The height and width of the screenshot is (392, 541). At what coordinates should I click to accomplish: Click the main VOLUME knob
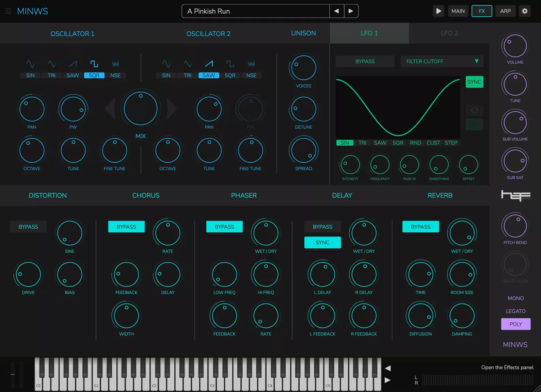pyautogui.click(x=515, y=46)
